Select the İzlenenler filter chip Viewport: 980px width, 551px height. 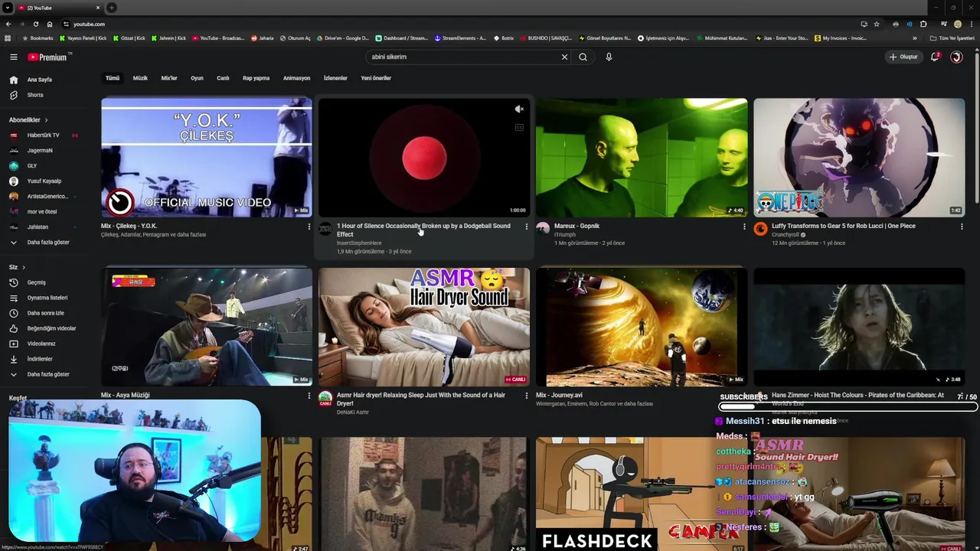335,78
